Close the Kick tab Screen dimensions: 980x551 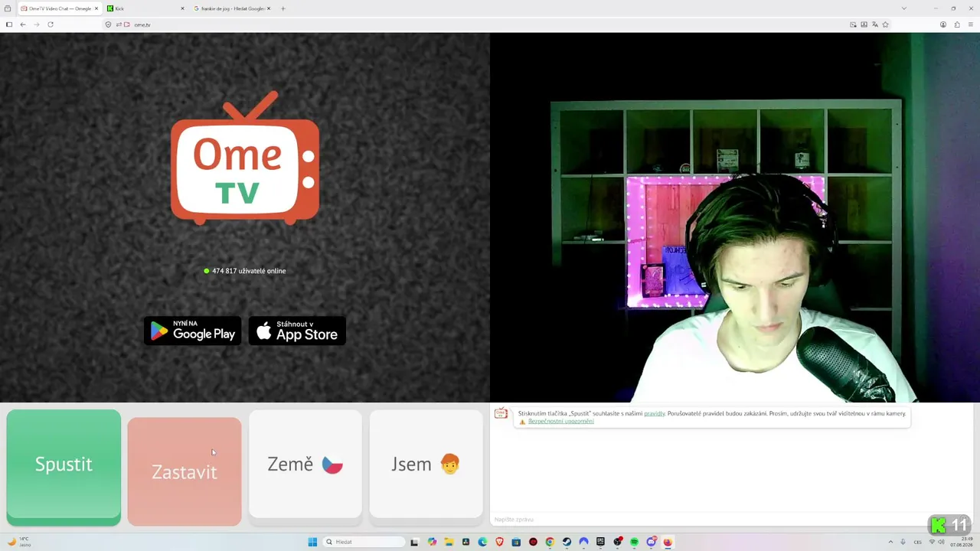coord(182,8)
